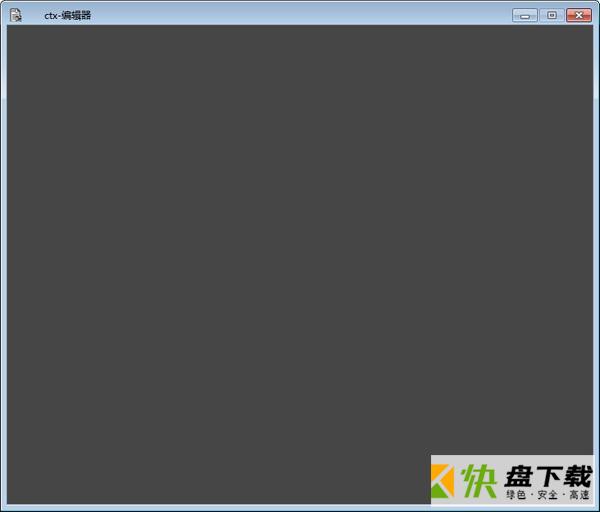600x512 pixels.
Task: Close the ctx-编辑器 window
Action: [x=579, y=15]
